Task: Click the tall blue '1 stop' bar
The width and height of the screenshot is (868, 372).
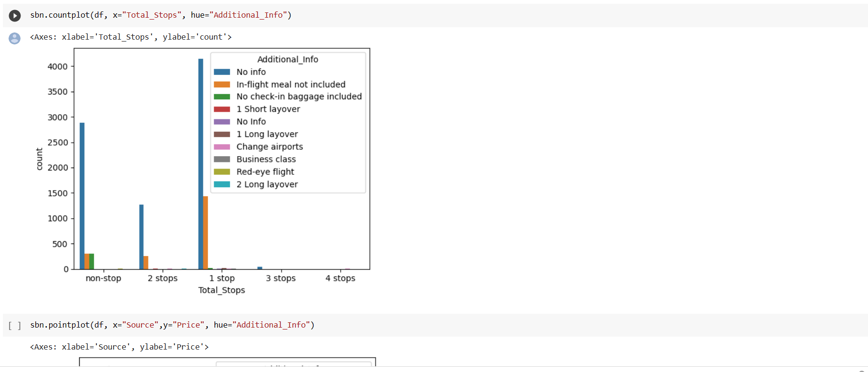Action: (x=201, y=164)
